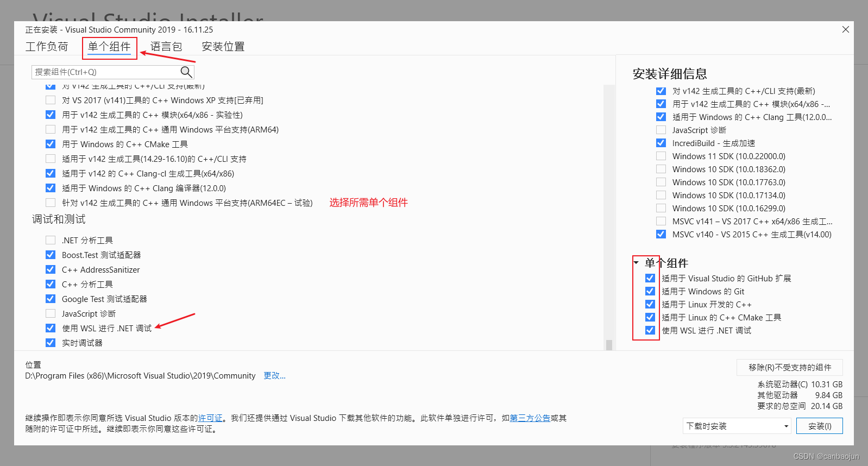
Task: Open the 安装位置 tab
Action: tap(223, 47)
